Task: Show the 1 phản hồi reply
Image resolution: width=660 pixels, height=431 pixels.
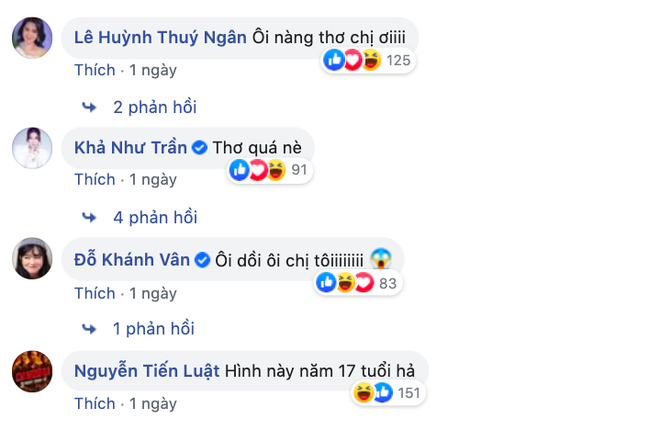Action: (155, 328)
